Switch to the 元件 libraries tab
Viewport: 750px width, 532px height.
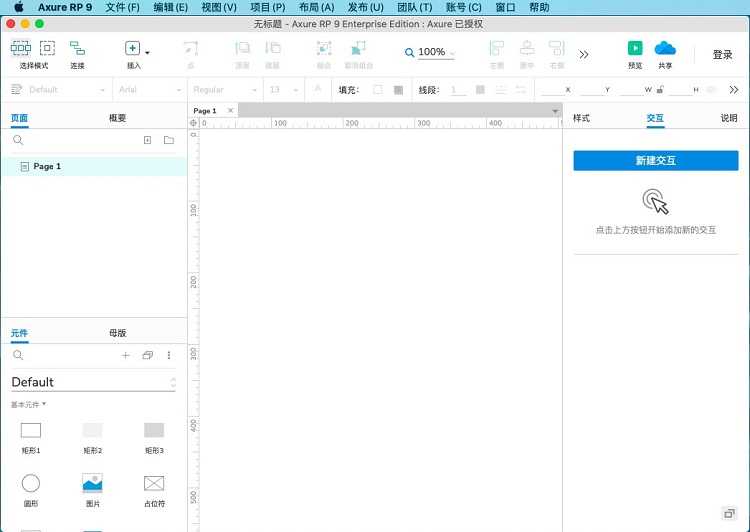coord(19,333)
